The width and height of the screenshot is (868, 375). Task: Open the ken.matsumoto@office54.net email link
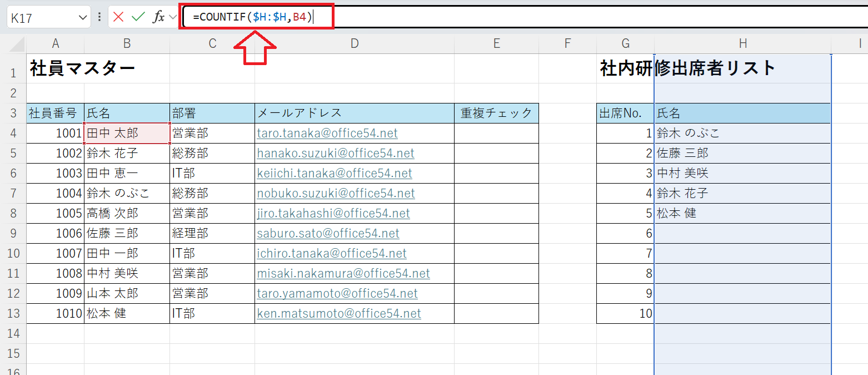pyautogui.click(x=339, y=313)
